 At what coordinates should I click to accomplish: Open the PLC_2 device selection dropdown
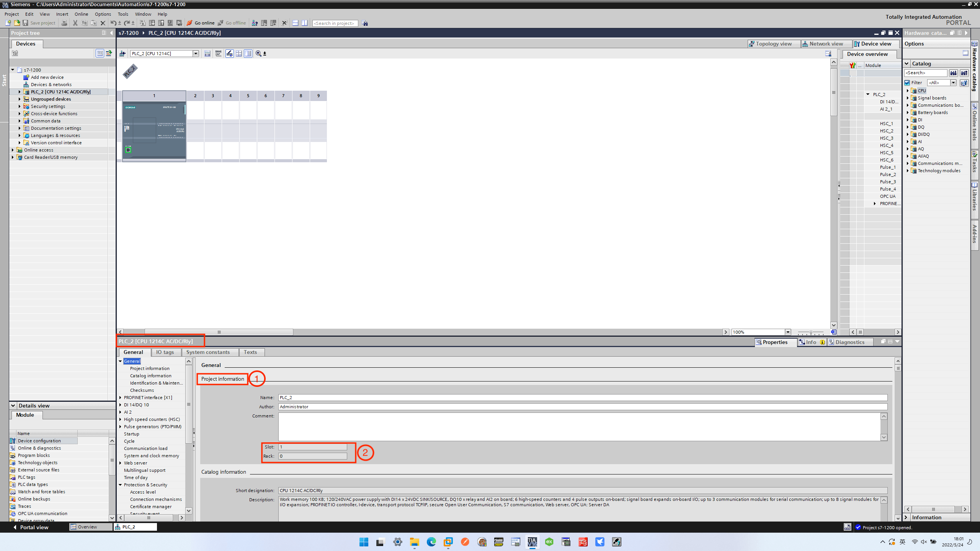tap(196, 54)
